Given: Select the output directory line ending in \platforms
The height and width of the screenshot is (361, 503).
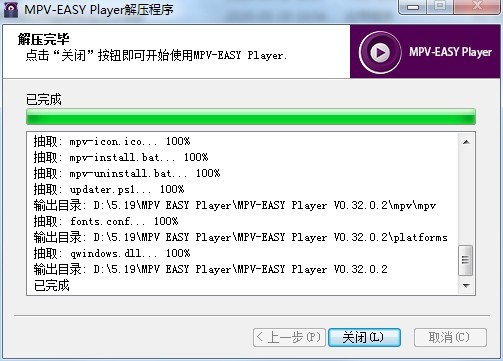Looking at the screenshot, I should pos(240,237).
